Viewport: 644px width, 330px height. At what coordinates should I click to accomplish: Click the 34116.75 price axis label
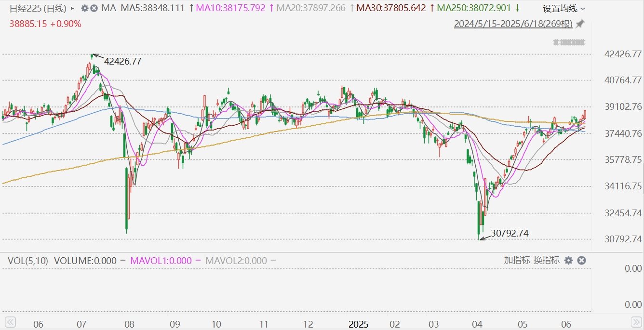coord(623,186)
